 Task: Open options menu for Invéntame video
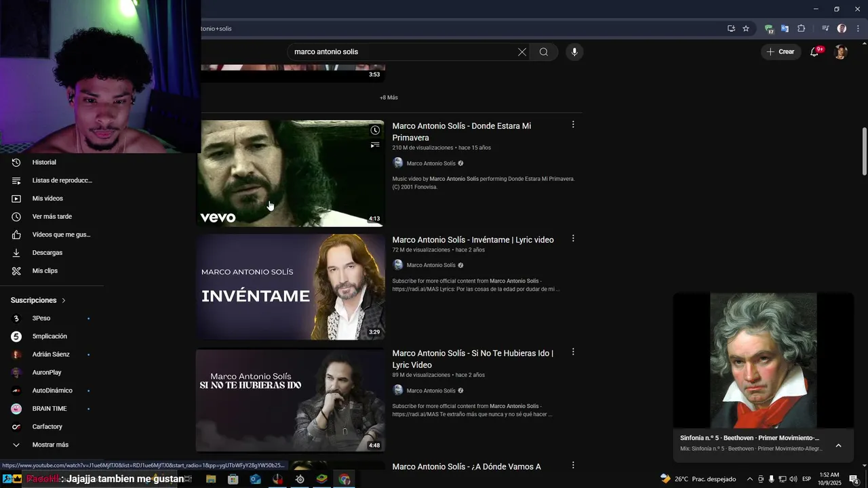[x=573, y=239]
